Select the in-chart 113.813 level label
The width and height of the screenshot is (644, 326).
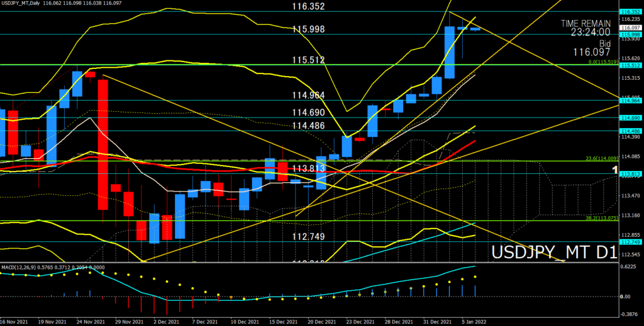click(x=308, y=168)
